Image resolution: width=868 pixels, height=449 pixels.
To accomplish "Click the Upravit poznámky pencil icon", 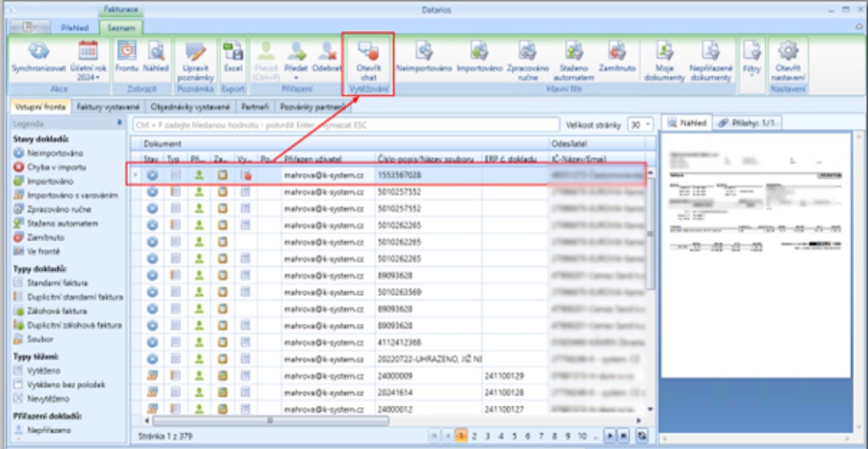I will pyautogui.click(x=197, y=52).
